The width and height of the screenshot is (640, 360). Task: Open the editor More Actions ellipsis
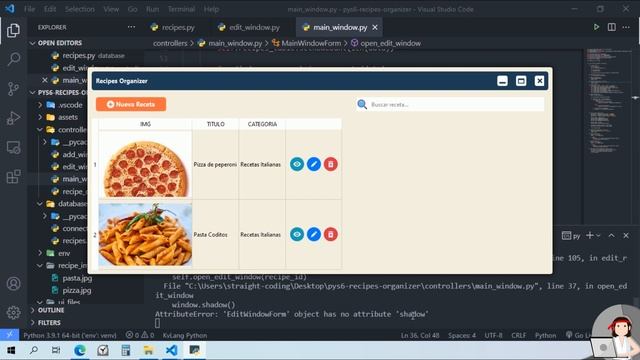pyautogui.click(x=626, y=27)
